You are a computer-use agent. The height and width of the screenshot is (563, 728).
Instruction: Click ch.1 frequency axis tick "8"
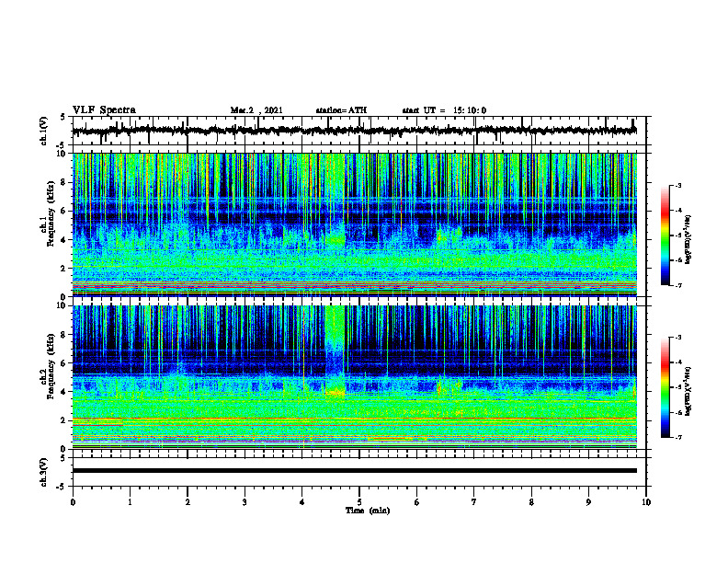point(63,182)
